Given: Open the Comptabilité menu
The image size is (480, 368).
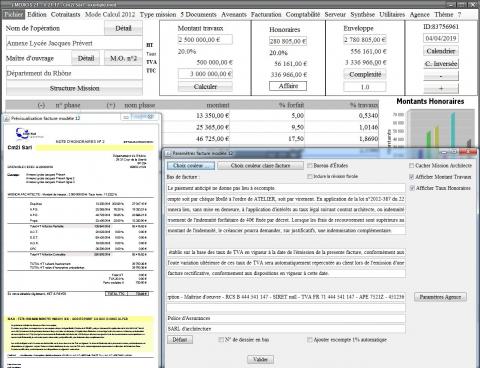Looking at the screenshot, I should pos(303,14).
